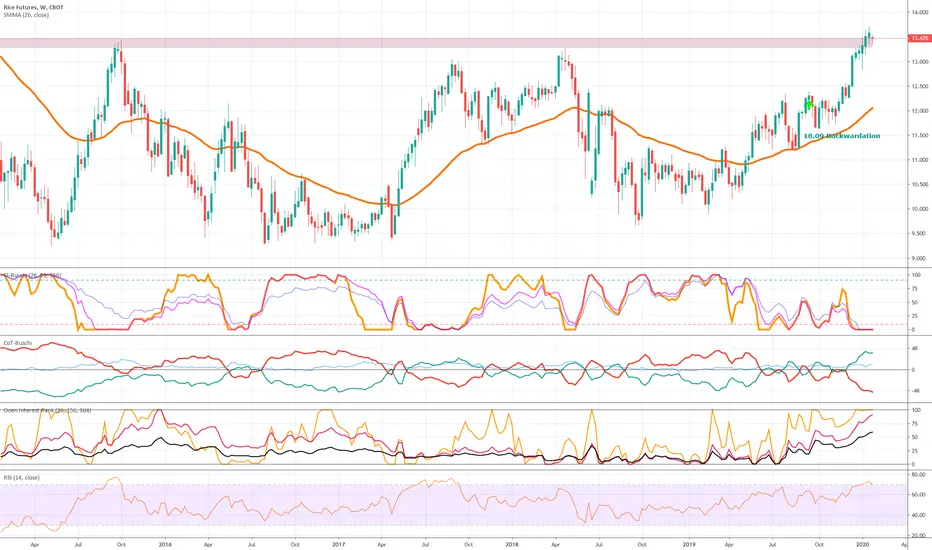The image size is (932, 550).
Task: Click the red current price label 13.470
Action: coord(919,38)
